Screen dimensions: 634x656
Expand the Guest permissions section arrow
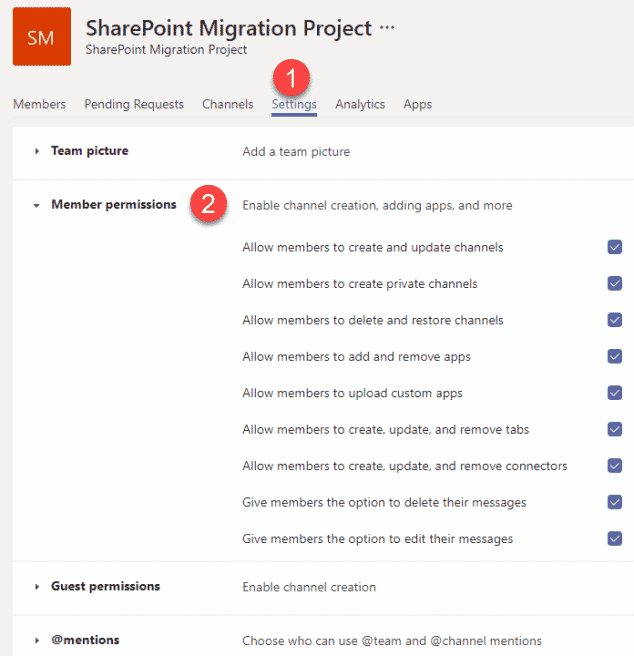[37, 587]
